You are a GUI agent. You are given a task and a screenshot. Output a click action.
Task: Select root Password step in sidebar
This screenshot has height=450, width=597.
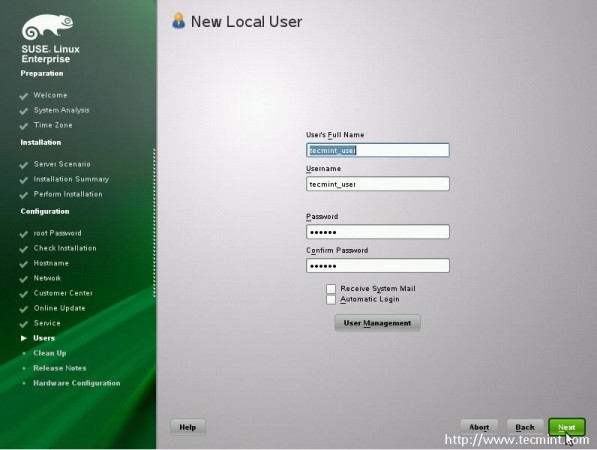click(x=57, y=233)
